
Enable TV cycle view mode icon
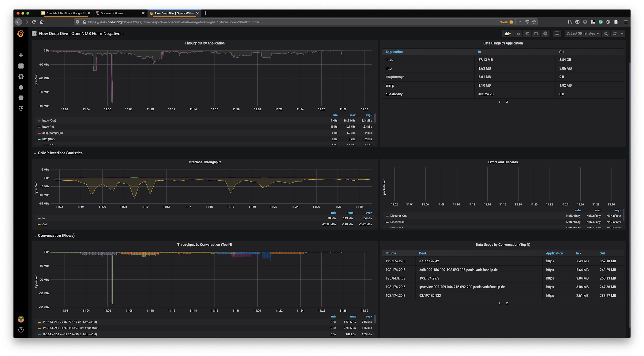click(x=557, y=33)
